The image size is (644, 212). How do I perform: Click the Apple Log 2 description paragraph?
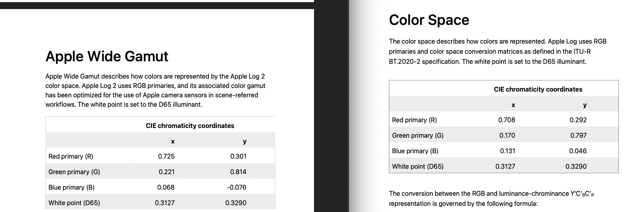[155, 90]
